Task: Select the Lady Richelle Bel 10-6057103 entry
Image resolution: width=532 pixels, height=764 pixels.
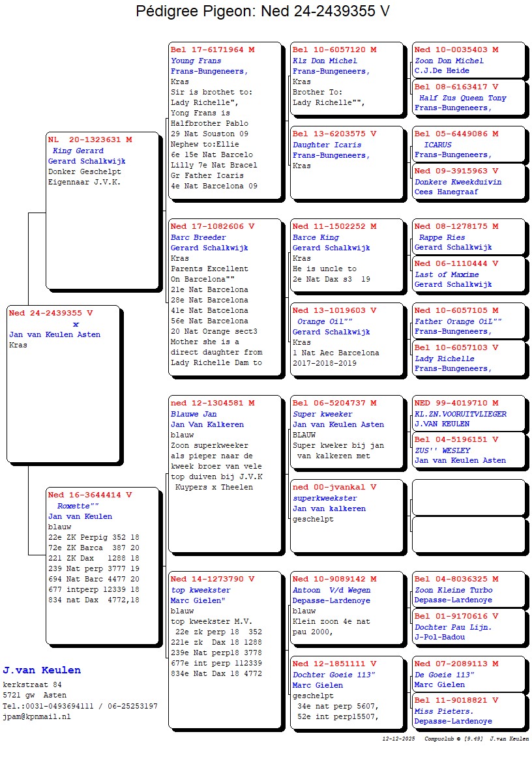Action: pos(468,358)
